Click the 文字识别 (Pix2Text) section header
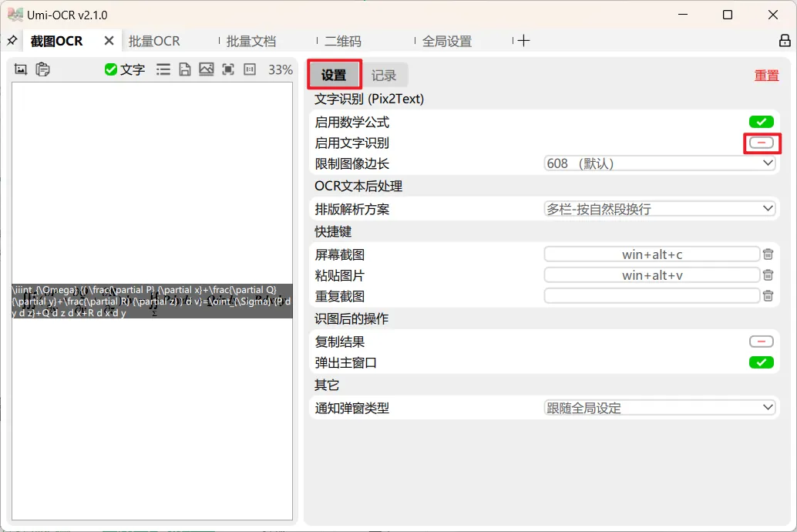 369,99
